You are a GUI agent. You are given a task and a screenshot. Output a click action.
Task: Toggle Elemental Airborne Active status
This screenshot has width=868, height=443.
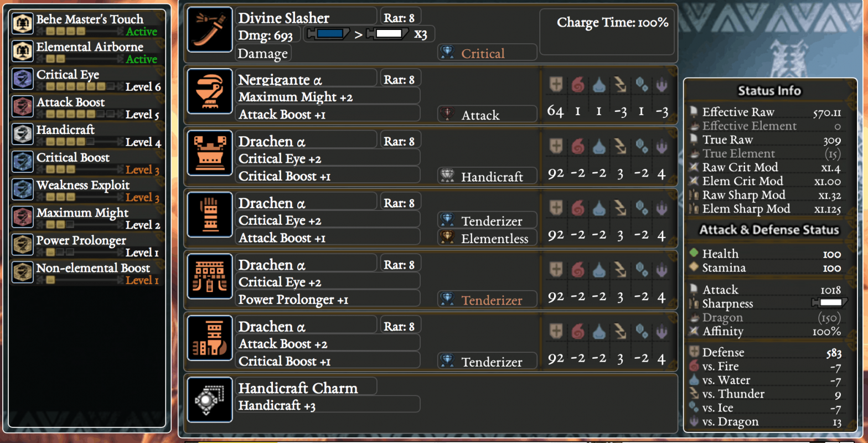pyautogui.click(x=141, y=59)
